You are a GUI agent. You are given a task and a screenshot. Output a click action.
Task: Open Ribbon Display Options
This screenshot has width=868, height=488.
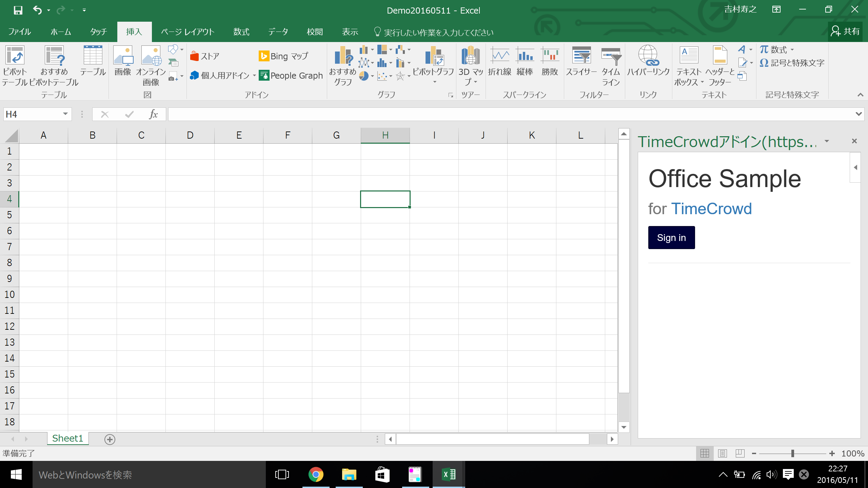pos(776,9)
